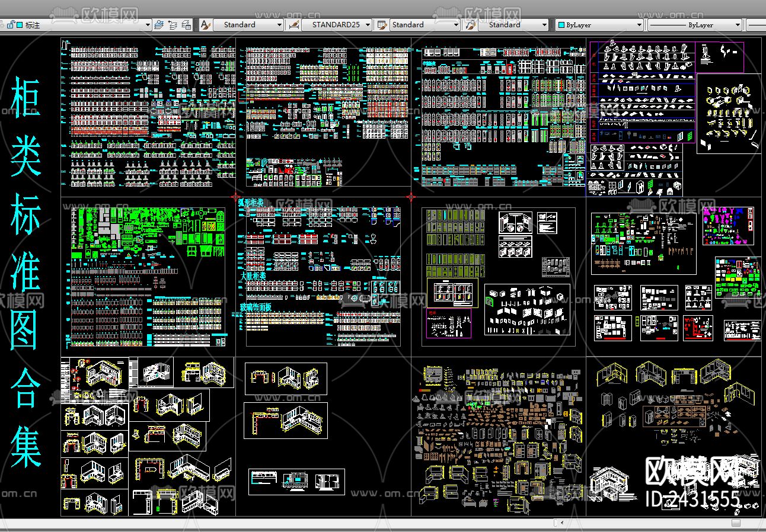Open the ByLayer linetype dropdown
This screenshot has height=532, width=766.
tap(738, 25)
